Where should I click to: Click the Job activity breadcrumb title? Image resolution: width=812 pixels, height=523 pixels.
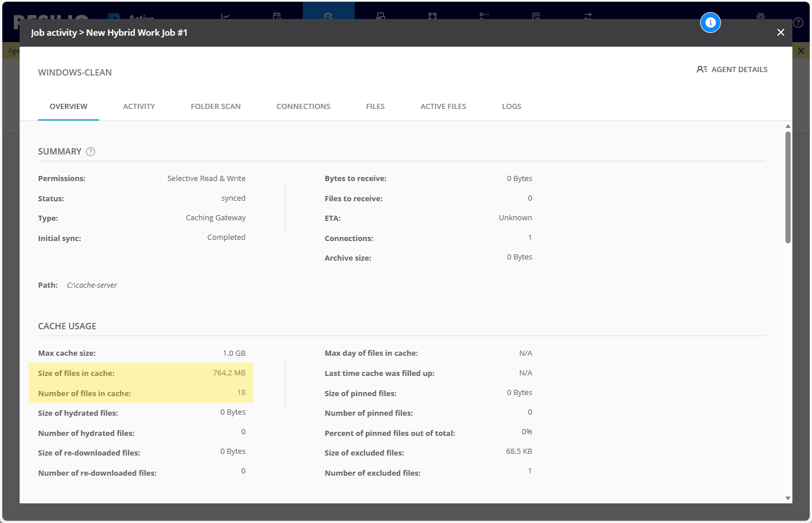point(54,33)
